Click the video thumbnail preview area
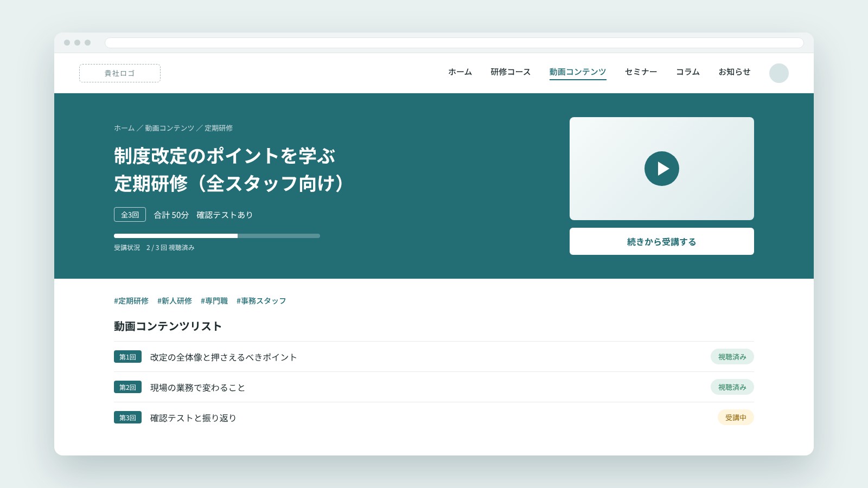 (661, 169)
